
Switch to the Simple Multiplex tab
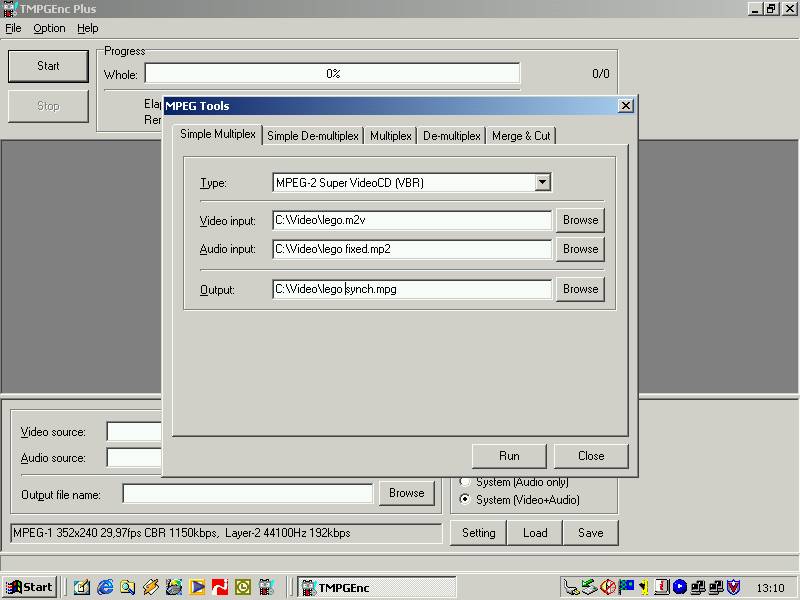tap(218, 134)
